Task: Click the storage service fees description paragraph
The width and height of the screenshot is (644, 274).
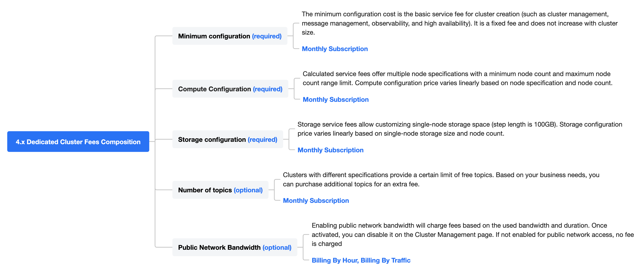Action: point(459,129)
